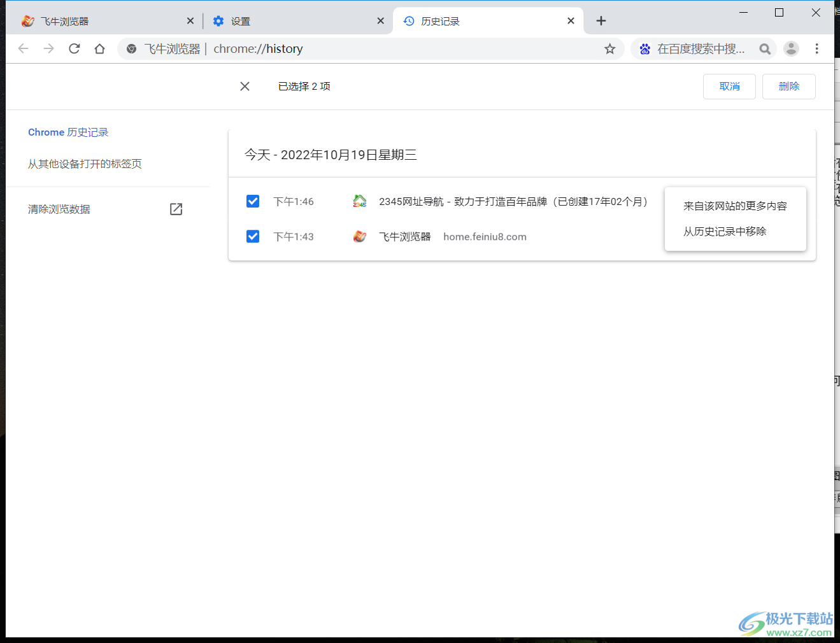Viewport: 840px width, 643px height.
Task: Minimize the browser window
Action: coord(743,12)
